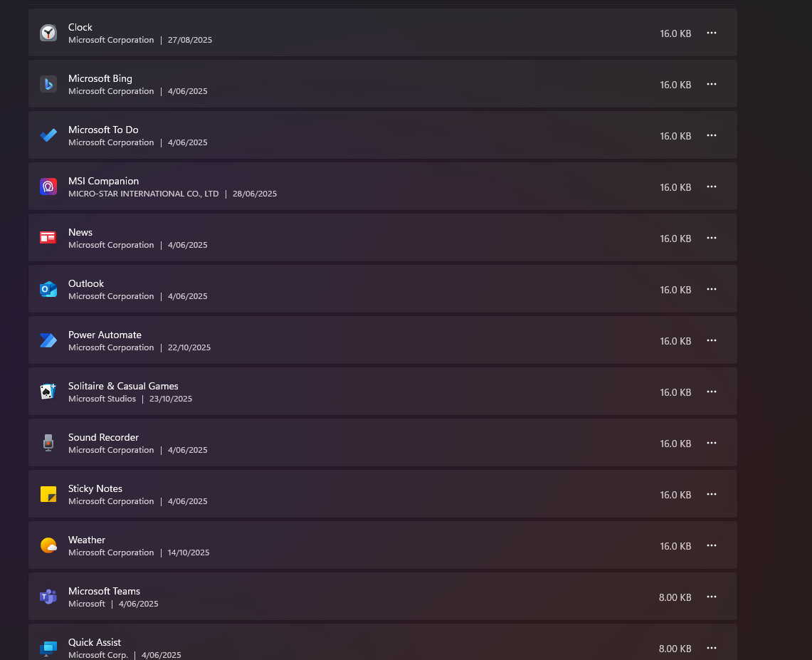Show more options for Power Automate

712,340
